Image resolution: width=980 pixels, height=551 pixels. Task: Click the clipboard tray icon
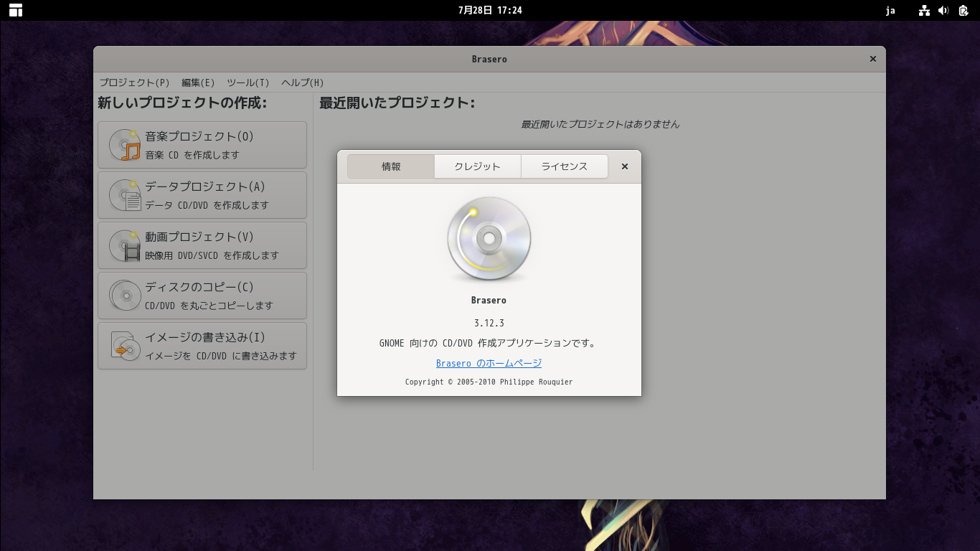pyautogui.click(x=963, y=10)
